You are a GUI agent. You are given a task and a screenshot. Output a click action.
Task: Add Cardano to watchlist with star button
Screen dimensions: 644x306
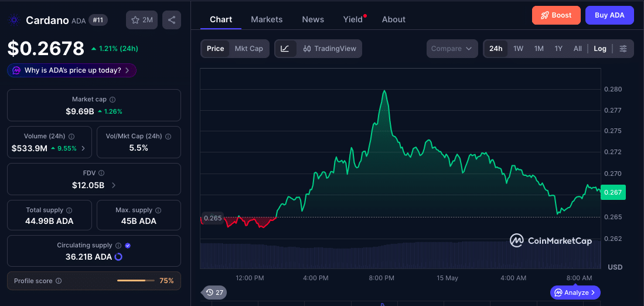[x=142, y=20]
